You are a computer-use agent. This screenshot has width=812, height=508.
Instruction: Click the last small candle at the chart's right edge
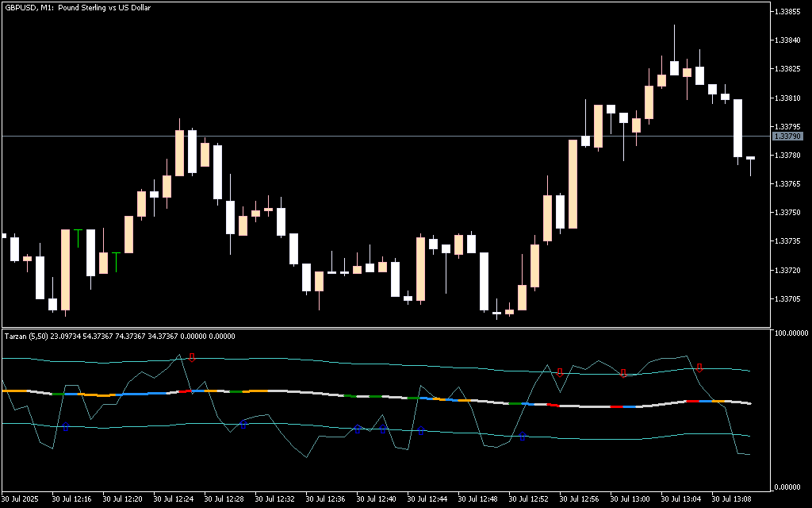click(x=750, y=159)
